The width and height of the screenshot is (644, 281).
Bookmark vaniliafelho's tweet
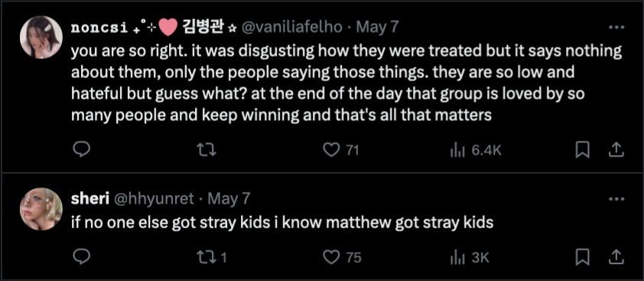(x=581, y=150)
